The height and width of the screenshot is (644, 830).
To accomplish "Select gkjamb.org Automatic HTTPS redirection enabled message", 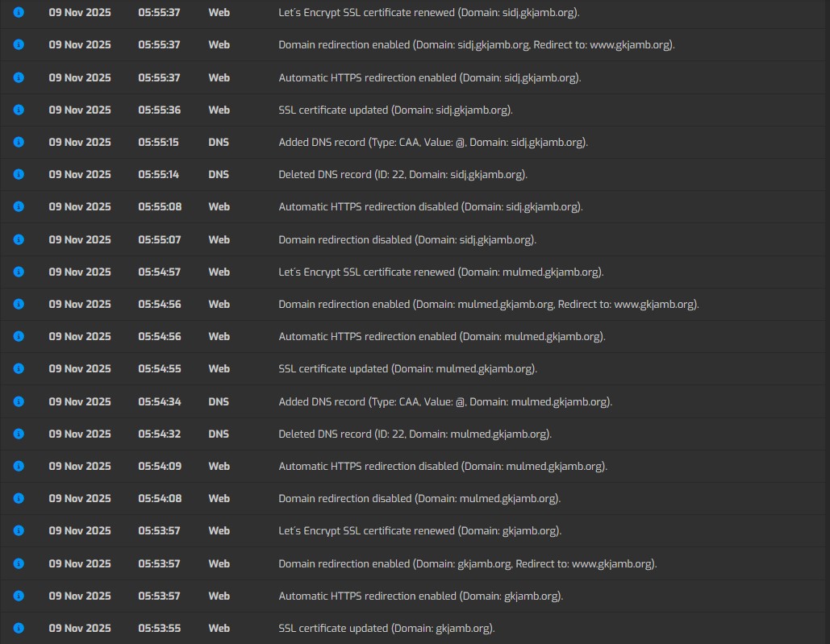I will pyautogui.click(x=420, y=596).
